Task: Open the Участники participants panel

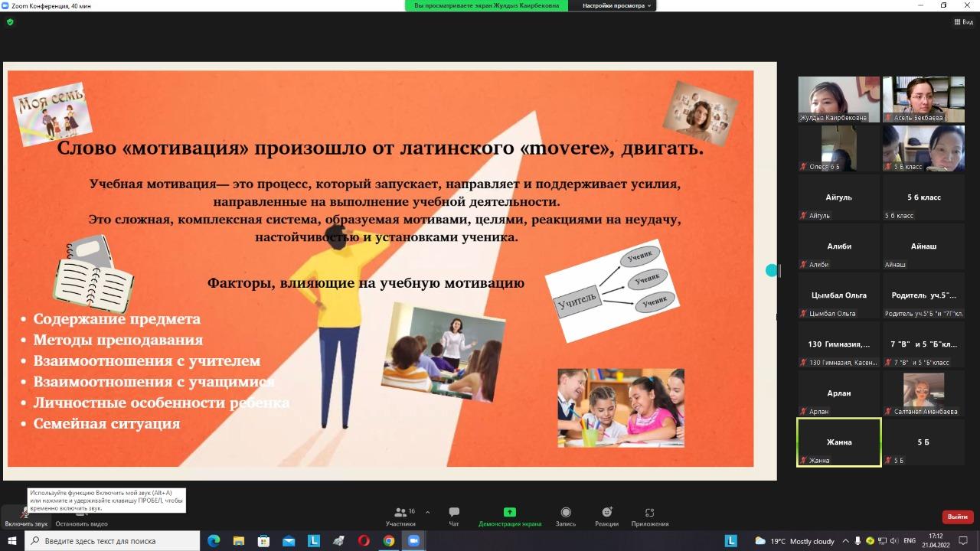Action: 400,517
